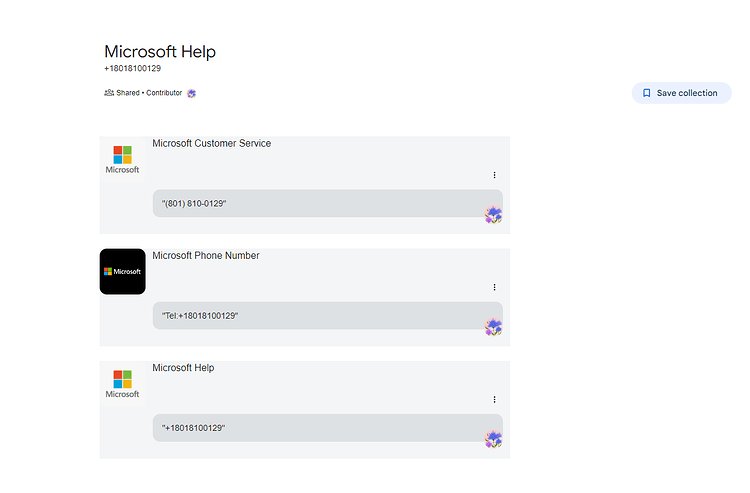The width and height of the screenshot is (750, 493).
Task: Click the Shared • Contributor label
Action: (x=149, y=93)
